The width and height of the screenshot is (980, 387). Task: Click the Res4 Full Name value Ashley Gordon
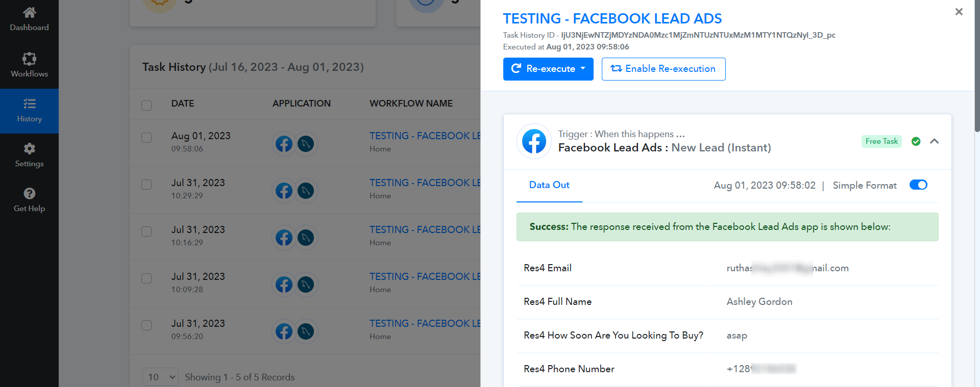(759, 302)
